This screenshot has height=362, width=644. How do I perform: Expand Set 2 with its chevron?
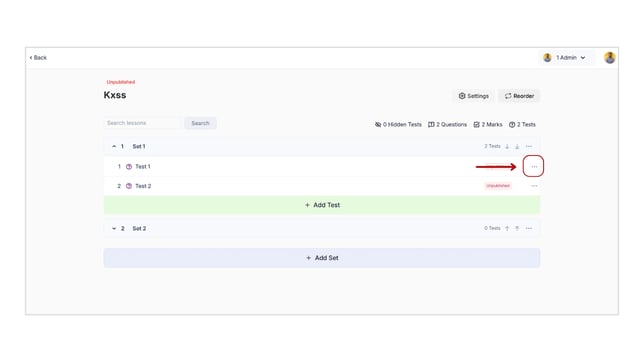[x=114, y=228]
